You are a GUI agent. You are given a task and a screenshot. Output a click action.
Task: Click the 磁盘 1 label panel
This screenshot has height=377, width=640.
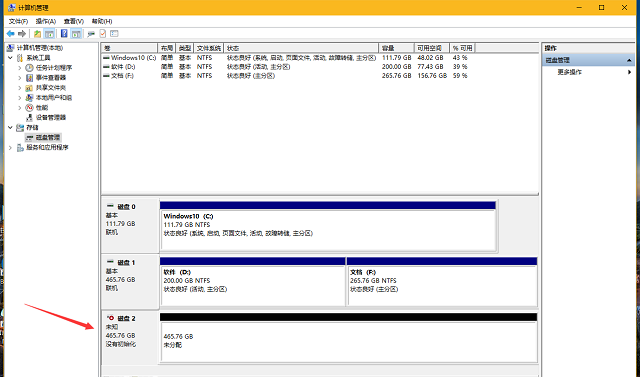coord(130,282)
